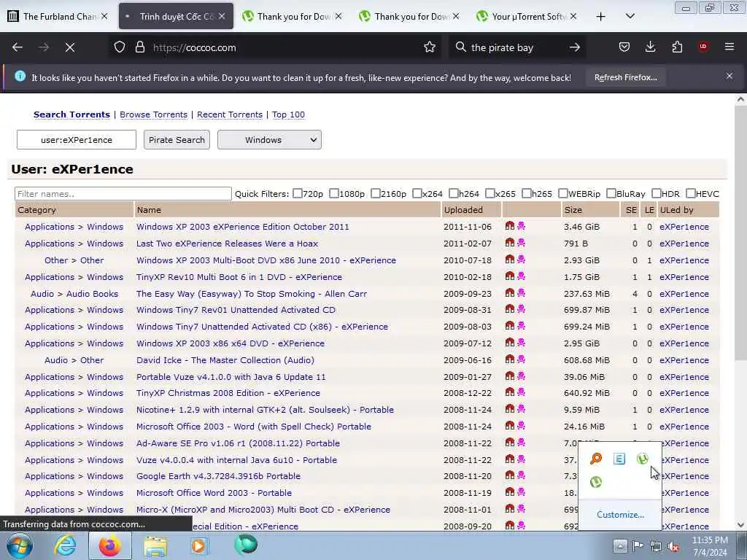This screenshot has height=560, width=747.
Task: Open the blue E tray icon
Action: point(619,459)
